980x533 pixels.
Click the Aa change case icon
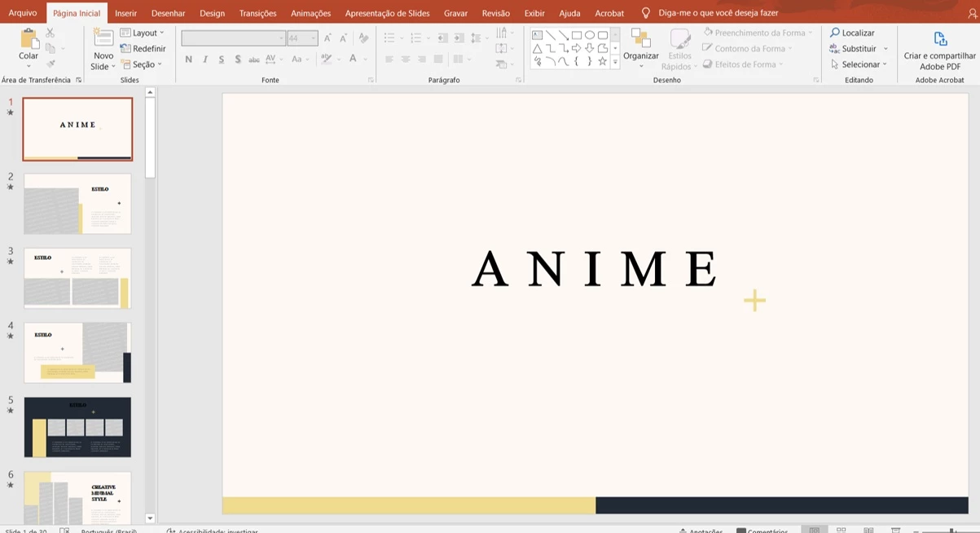[x=298, y=59]
